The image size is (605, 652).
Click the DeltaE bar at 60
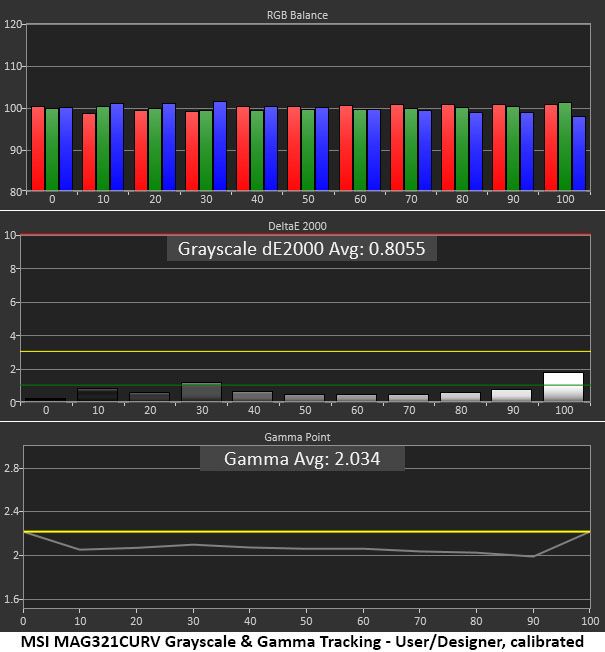pyautogui.click(x=357, y=398)
